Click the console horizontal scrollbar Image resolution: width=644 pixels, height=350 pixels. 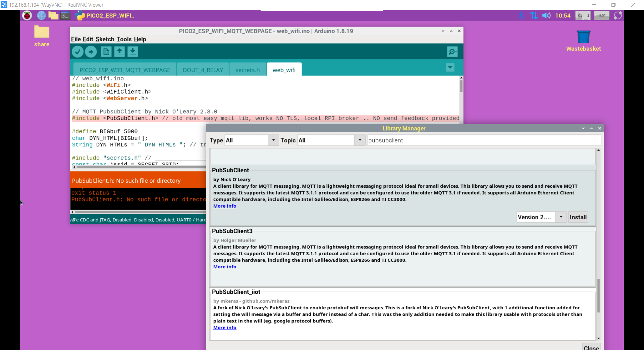tap(140, 212)
